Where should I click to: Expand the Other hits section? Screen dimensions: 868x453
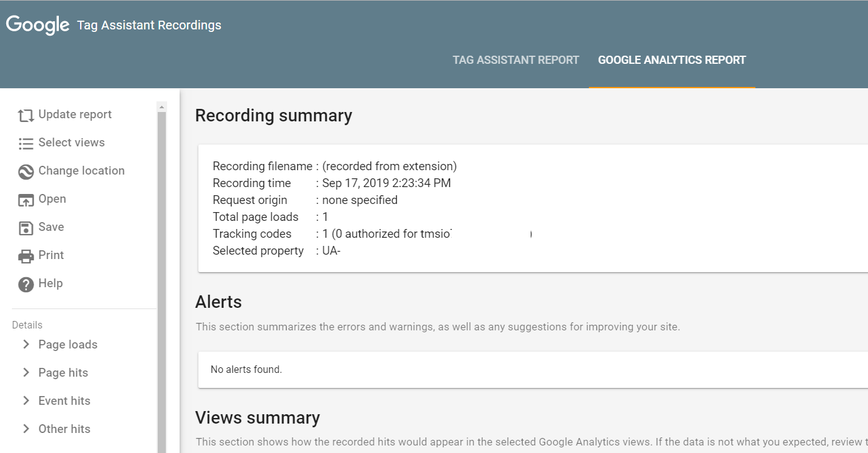coord(26,429)
